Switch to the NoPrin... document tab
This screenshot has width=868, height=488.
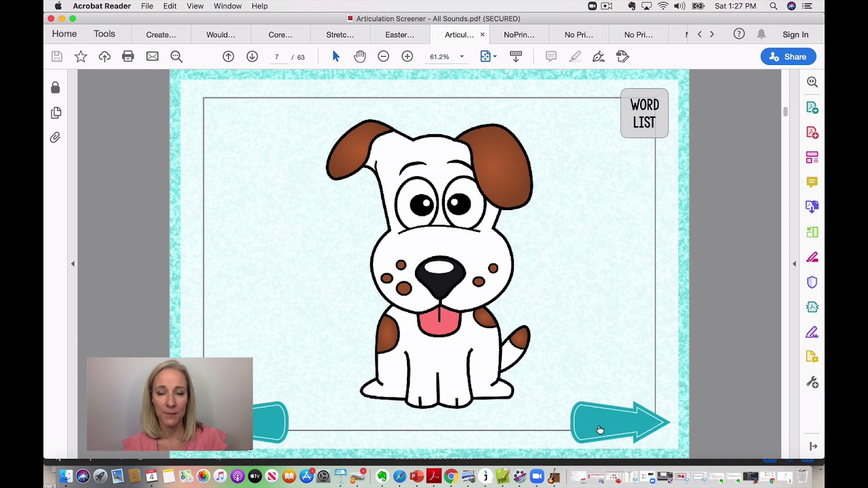pyautogui.click(x=519, y=35)
